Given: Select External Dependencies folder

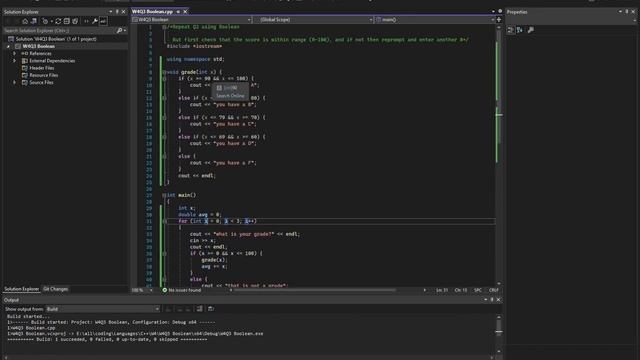Looking at the screenshot, I should click(x=52, y=61).
